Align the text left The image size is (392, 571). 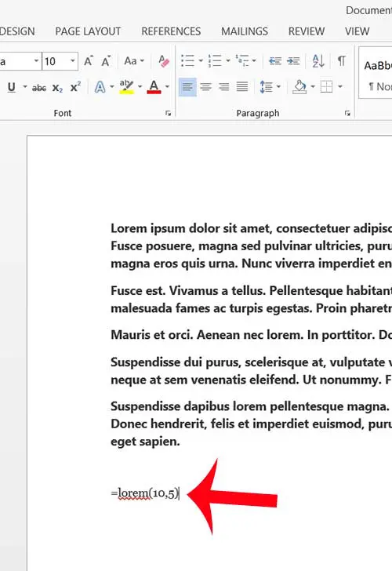[187, 87]
